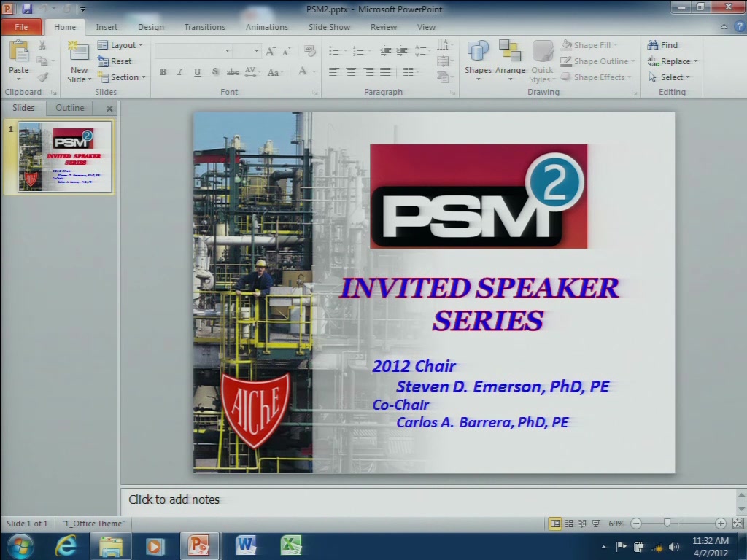
Task: Click the Save icon in Quick Access Toolbar
Action: (27, 9)
